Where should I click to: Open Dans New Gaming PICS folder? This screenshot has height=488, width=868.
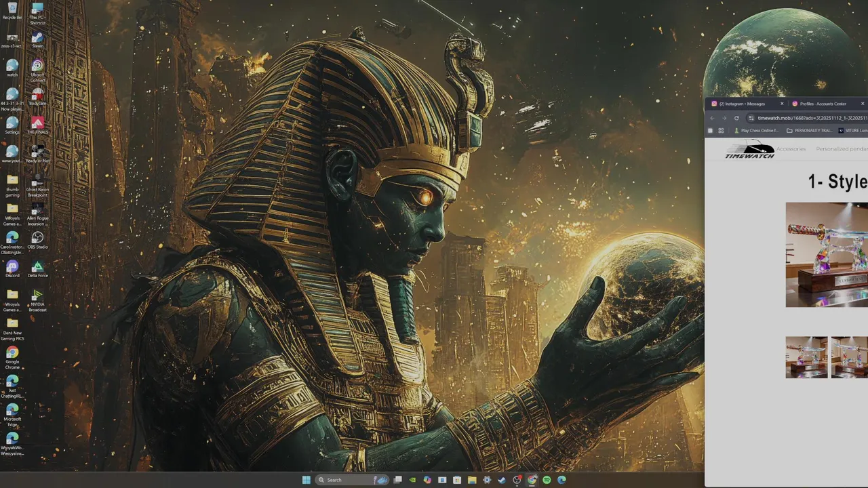[x=12, y=329]
